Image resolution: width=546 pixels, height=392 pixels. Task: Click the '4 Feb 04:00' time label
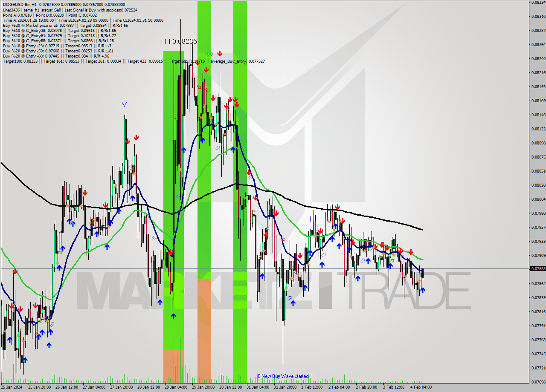click(421, 387)
